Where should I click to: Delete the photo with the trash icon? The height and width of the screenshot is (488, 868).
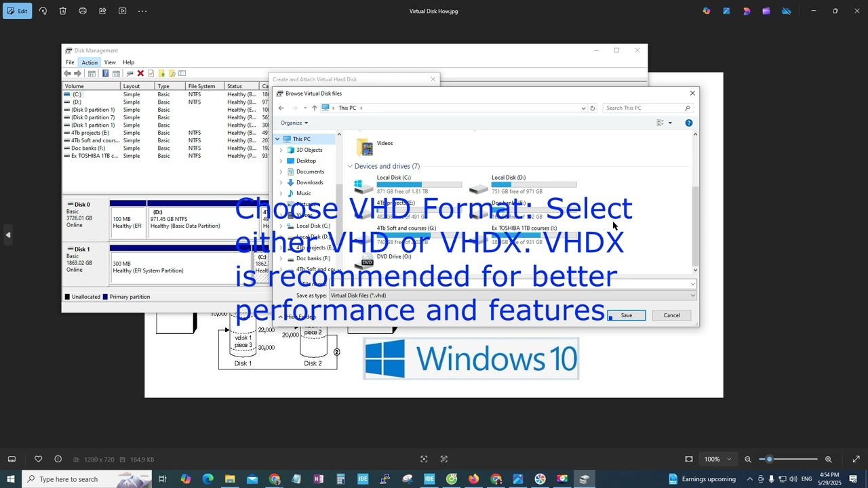[x=62, y=11]
